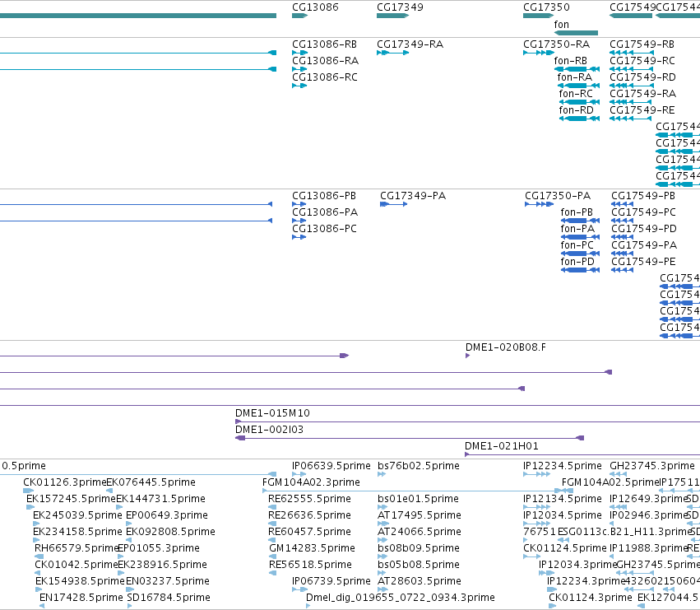700x610 pixels.
Task: Click EST AT24066.5prime
Action: [420, 532]
